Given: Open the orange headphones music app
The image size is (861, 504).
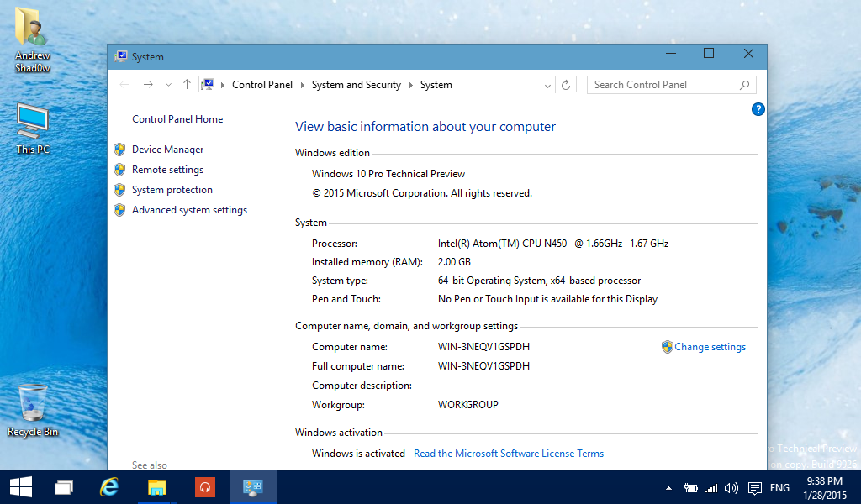Looking at the screenshot, I should (205, 487).
